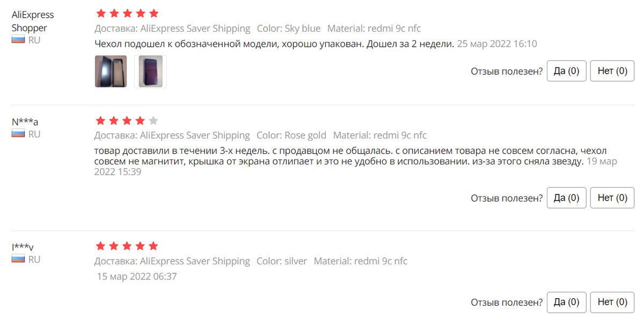Viewport: 644px width, 331px height.
Task: Click the gray fifth star in N***a's rating
Action: tap(153, 120)
